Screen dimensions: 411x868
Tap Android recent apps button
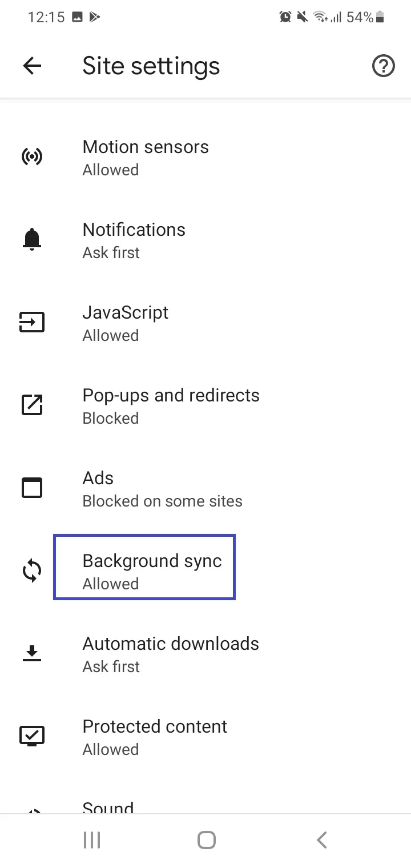pyautogui.click(x=92, y=840)
